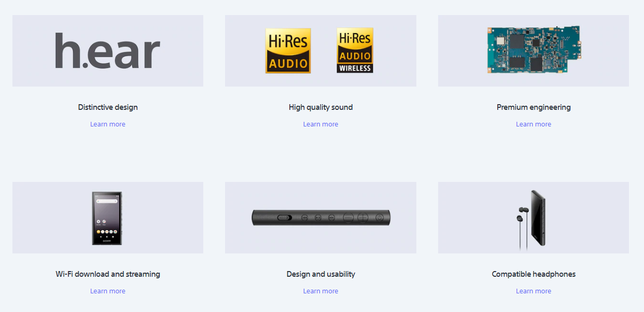The width and height of the screenshot is (644, 312).
Task: Click the Hi-Res Audio gold logo
Action: pos(288,51)
